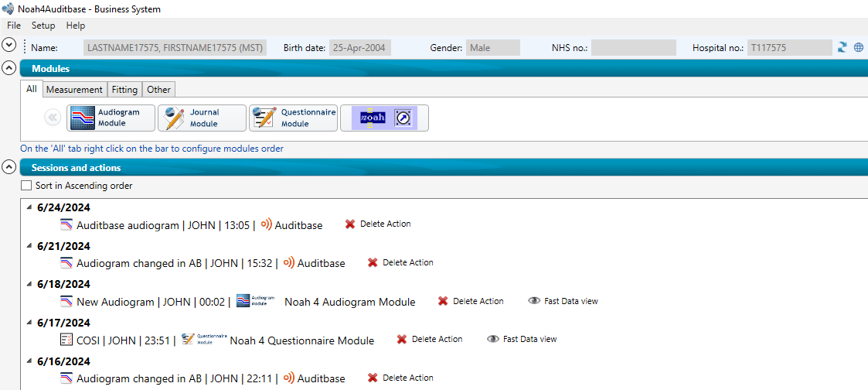Open the Questionnaire Module
This screenshot has height=390, width=868.
[x=294, y=118]
